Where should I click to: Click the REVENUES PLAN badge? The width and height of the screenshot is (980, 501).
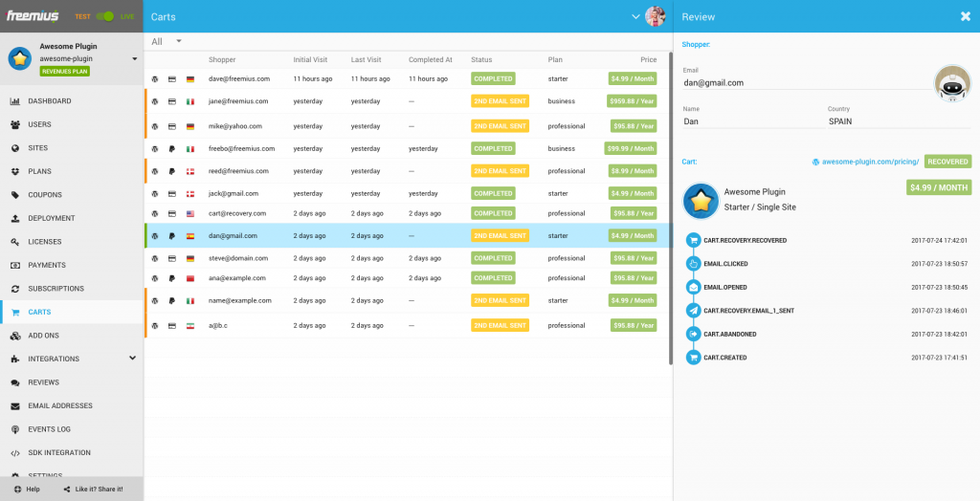65,71
